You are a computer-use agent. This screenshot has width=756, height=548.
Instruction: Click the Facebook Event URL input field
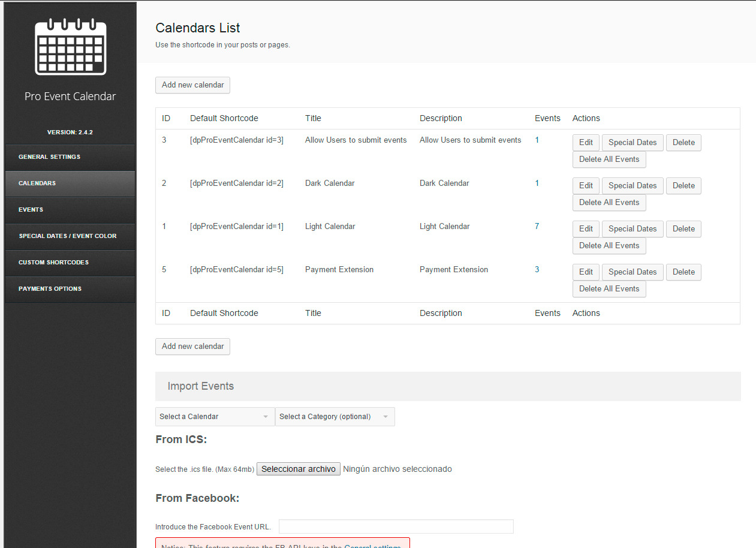[x=396, y=526]
